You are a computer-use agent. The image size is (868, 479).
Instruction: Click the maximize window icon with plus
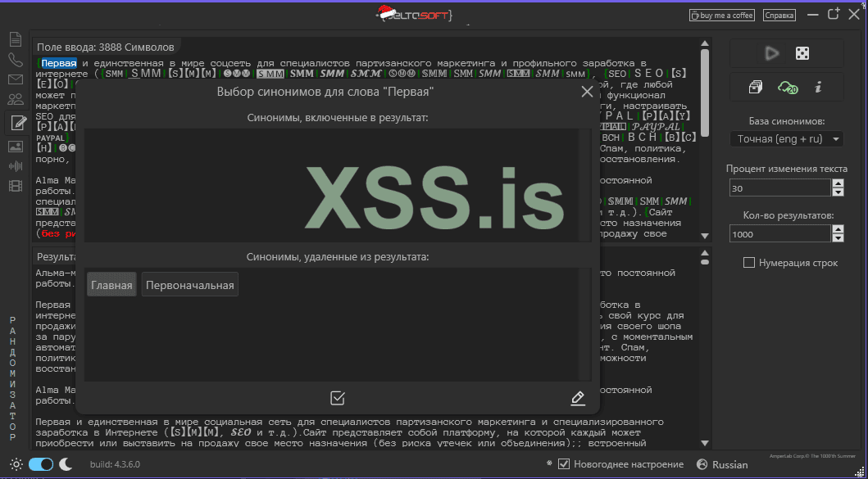[834, 15]
